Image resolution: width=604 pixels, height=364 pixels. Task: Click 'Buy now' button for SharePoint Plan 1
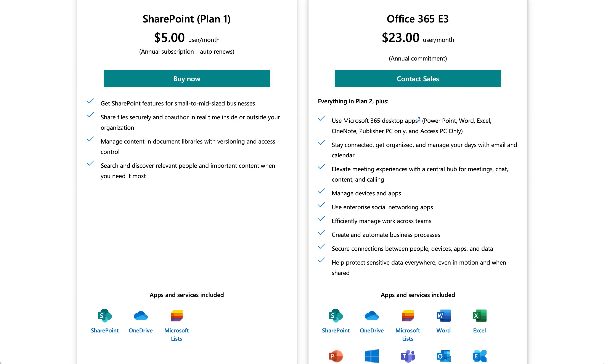coord(187,78)
